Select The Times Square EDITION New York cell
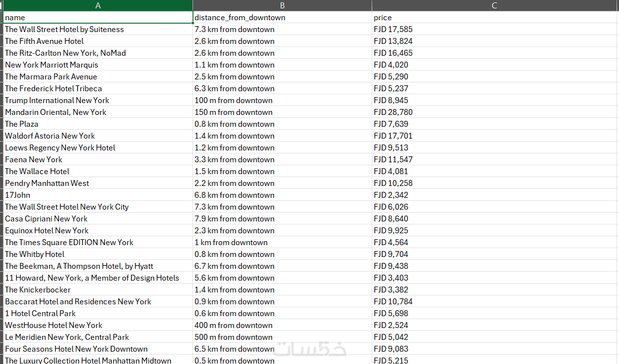The height and width of the screenshot is (364, 619). pos(98,242)
